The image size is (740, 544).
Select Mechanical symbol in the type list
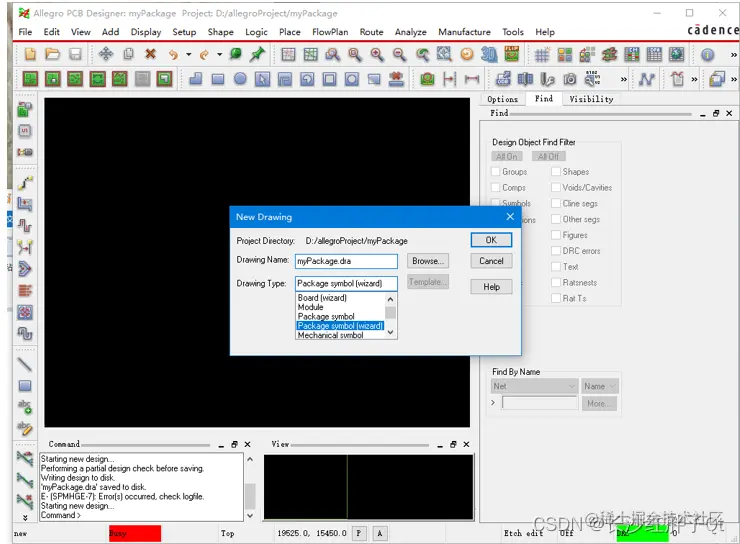pos(330,335)
